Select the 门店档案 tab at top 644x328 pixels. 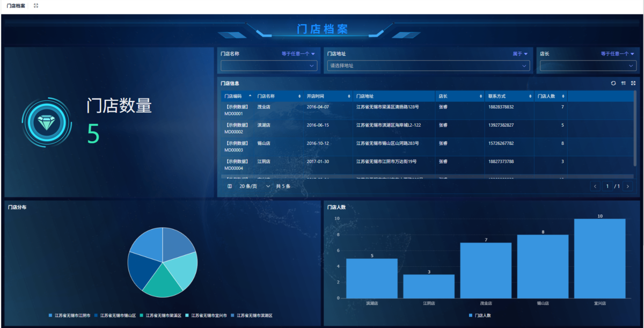[x=16, y=5]
